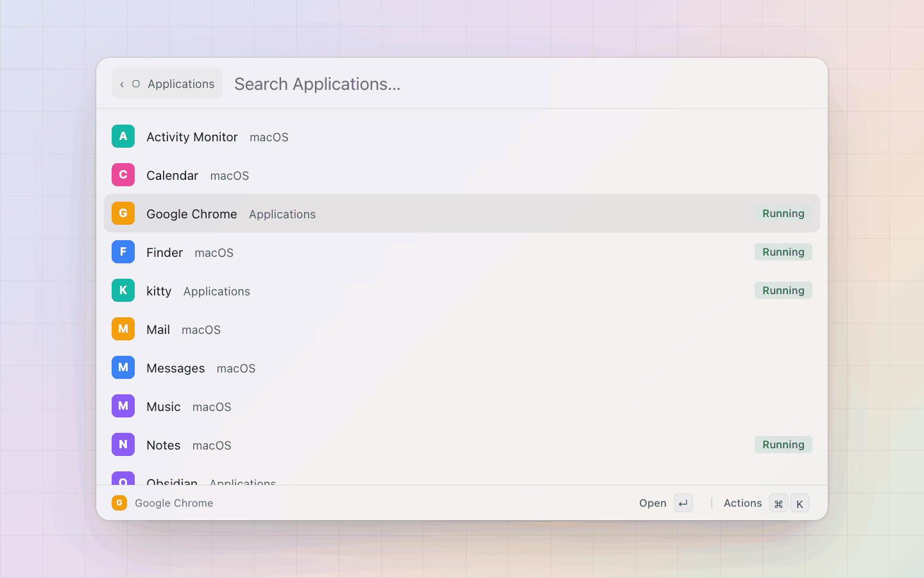Click the Notes purple N icon
The image size is (924, 578).
[123, 444]
